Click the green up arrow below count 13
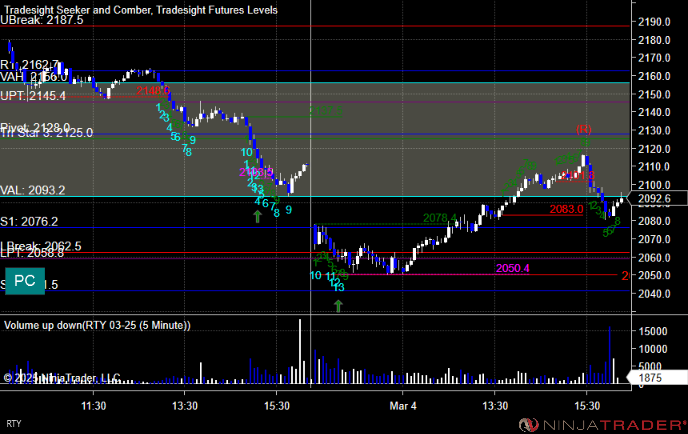688x434 pixels. click(338, 306)
